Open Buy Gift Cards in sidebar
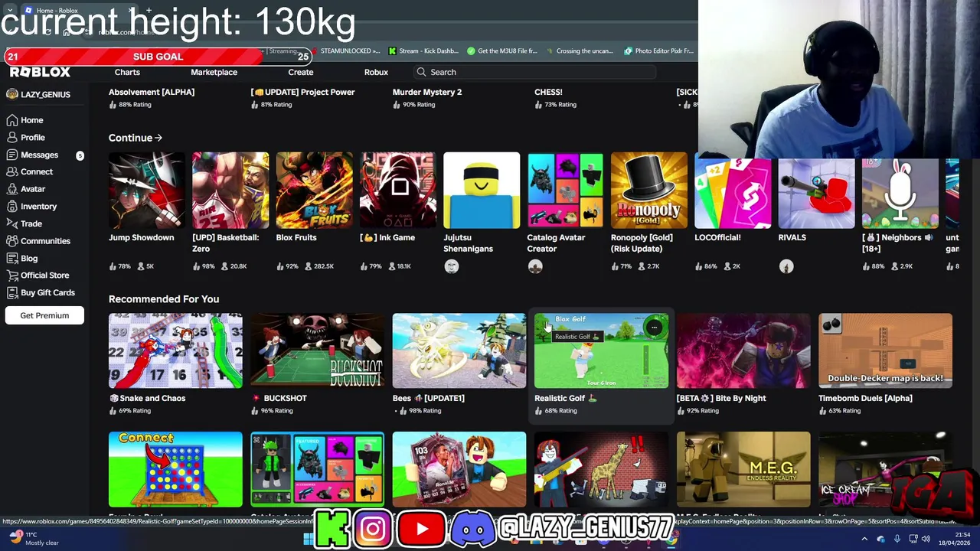 pos(40,292)
